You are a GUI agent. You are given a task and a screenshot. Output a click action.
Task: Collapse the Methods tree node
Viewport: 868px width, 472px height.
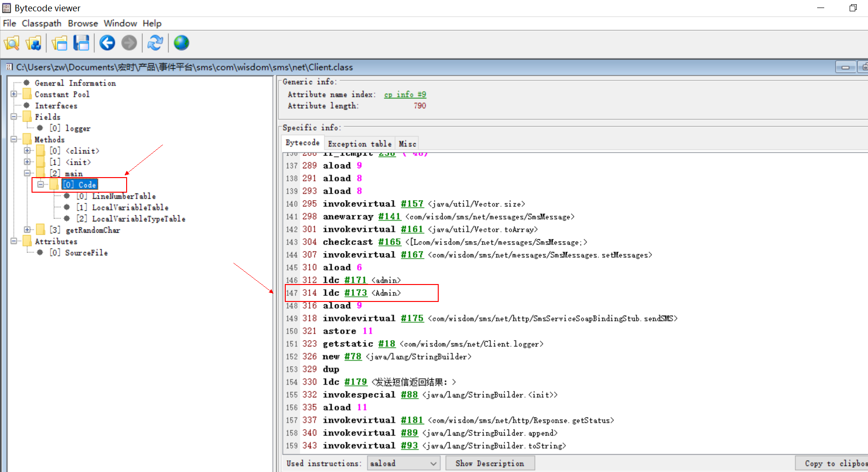click(x=14, y=139)
